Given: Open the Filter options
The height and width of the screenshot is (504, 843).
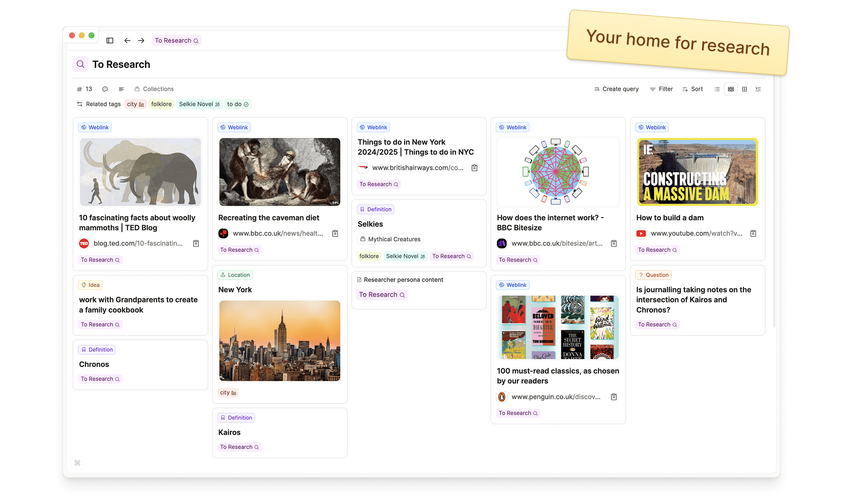Looking at the screenshot, I should (x=661, y=89).
